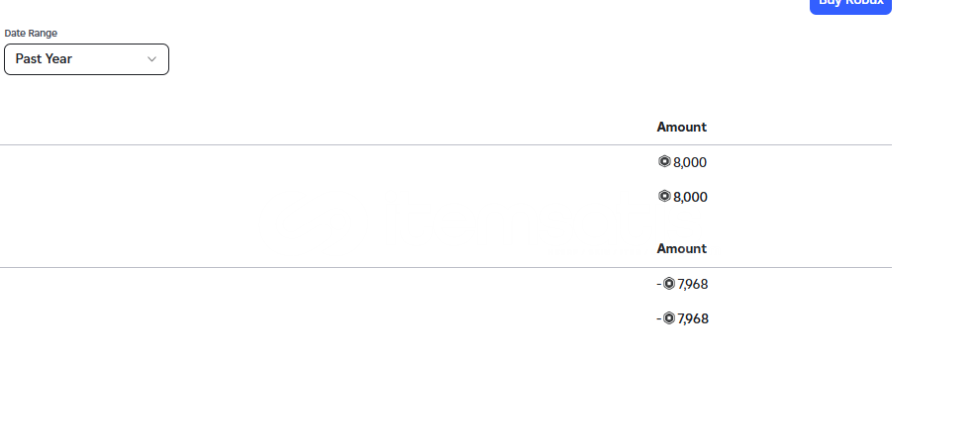
Task: Open the Date Range dropdown via its chevron arrow
Action: [151, 59]
